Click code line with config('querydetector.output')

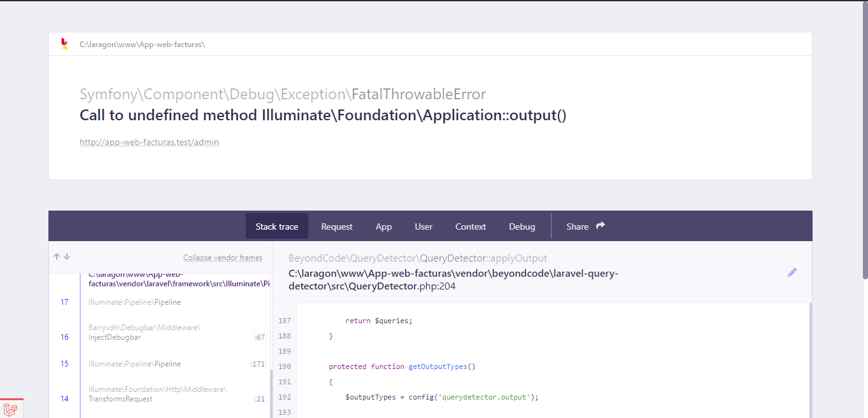point(442,397)
